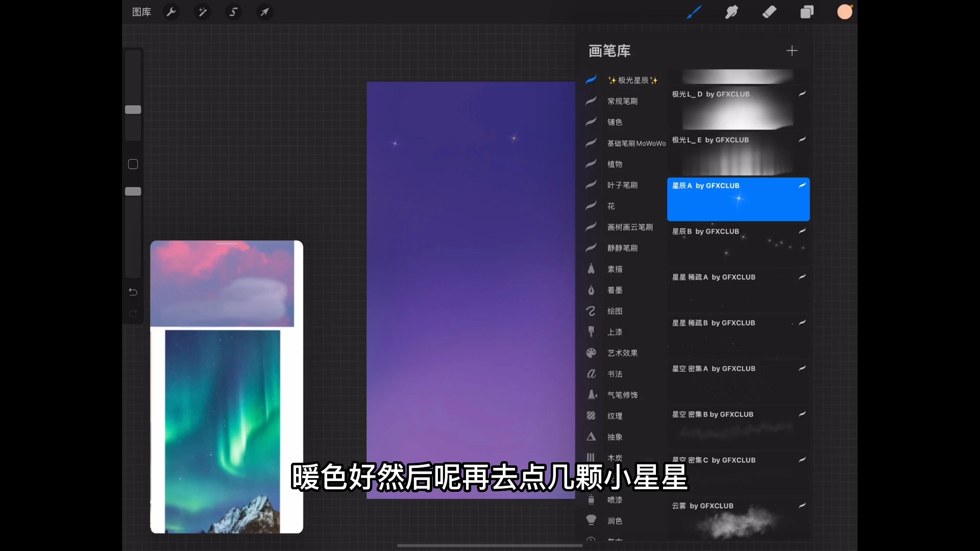Open the 图库 gallery
Viewport: 980px width, 551px height.
click(141, 12)
